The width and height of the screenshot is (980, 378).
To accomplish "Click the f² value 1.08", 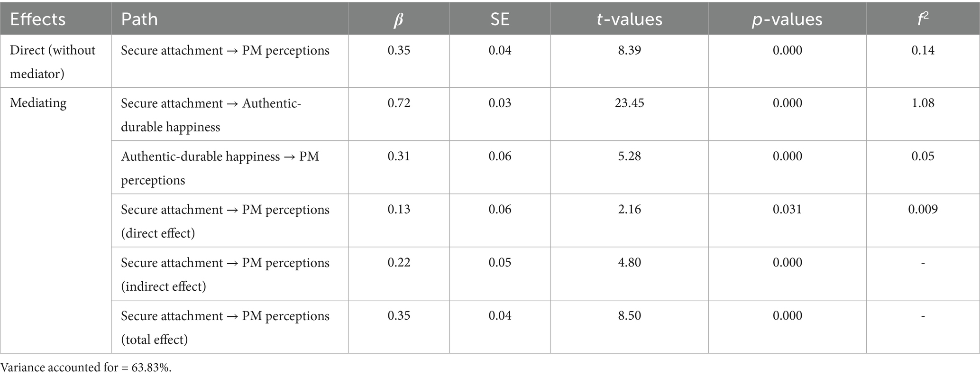I will [x=923, y=103].
